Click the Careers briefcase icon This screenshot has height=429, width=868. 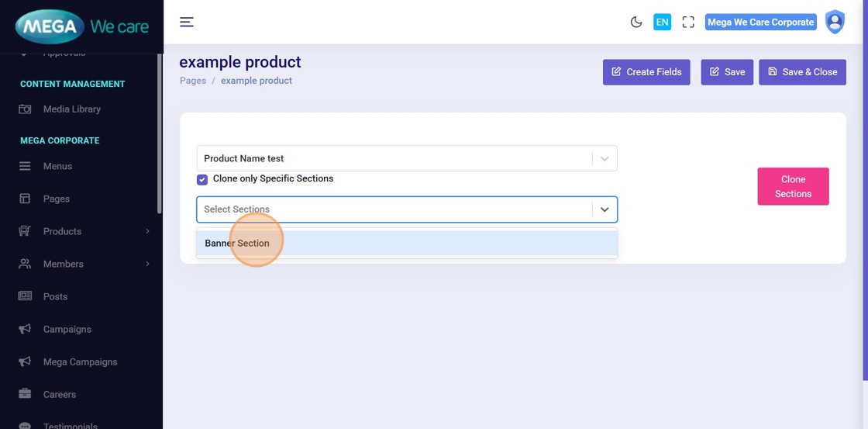click(25, 394)
